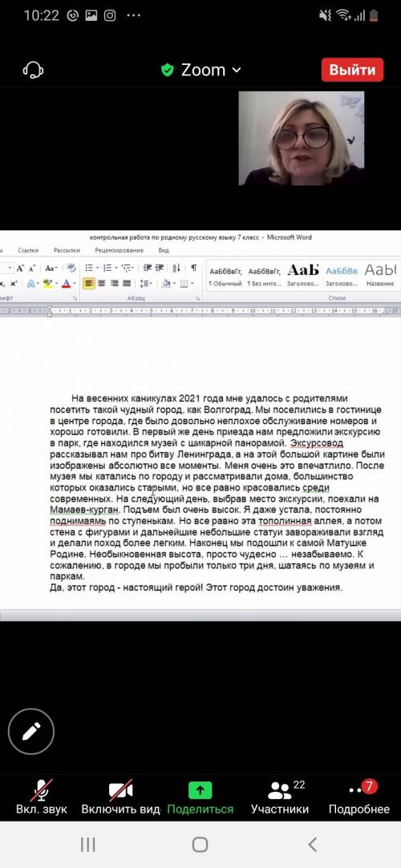
Task: Click Grow Font icon in Word
Action: [20, 268]
